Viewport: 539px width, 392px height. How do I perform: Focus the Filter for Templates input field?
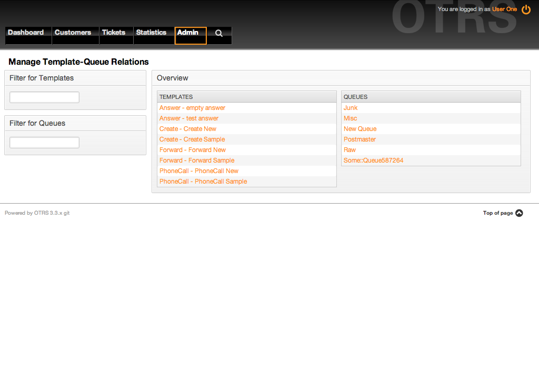[x=44, y=97]
